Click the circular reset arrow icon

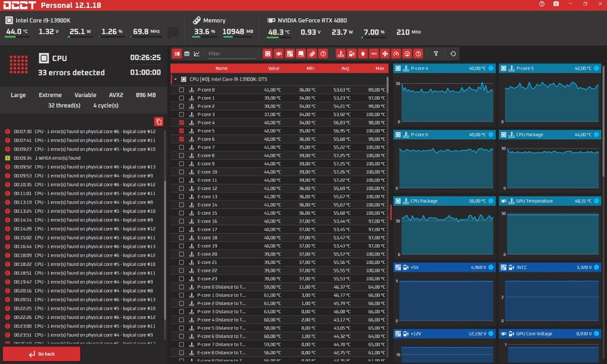coord(453,54)
